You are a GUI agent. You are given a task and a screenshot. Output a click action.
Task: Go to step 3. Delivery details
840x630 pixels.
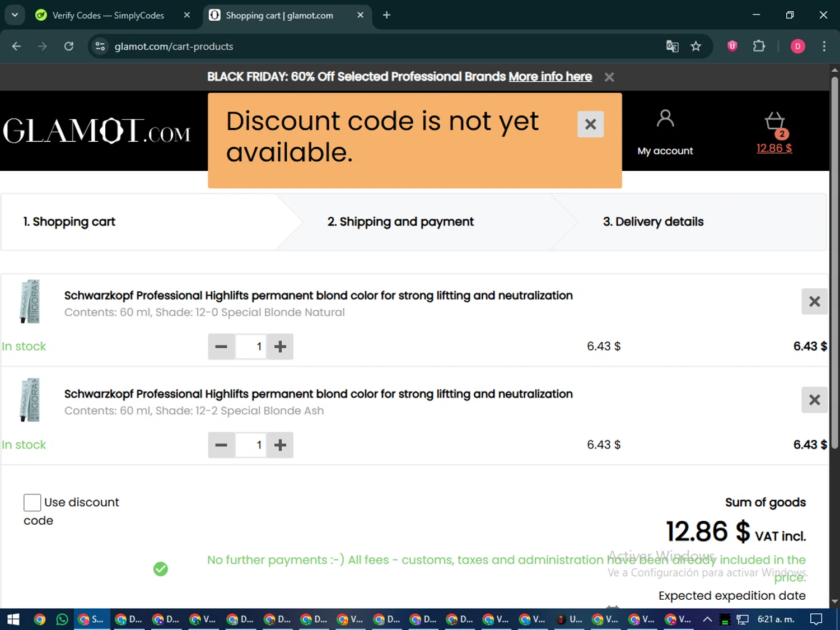(653, 222)
